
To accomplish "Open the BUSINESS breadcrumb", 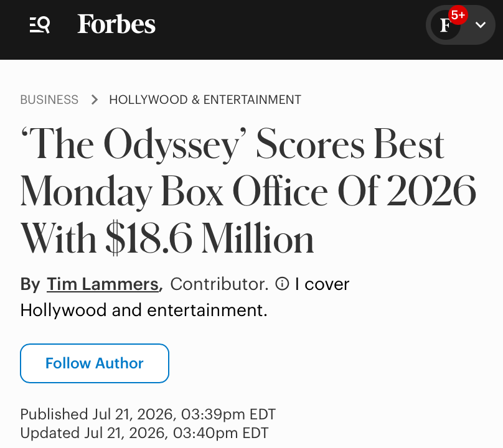I will pos(49,100).
